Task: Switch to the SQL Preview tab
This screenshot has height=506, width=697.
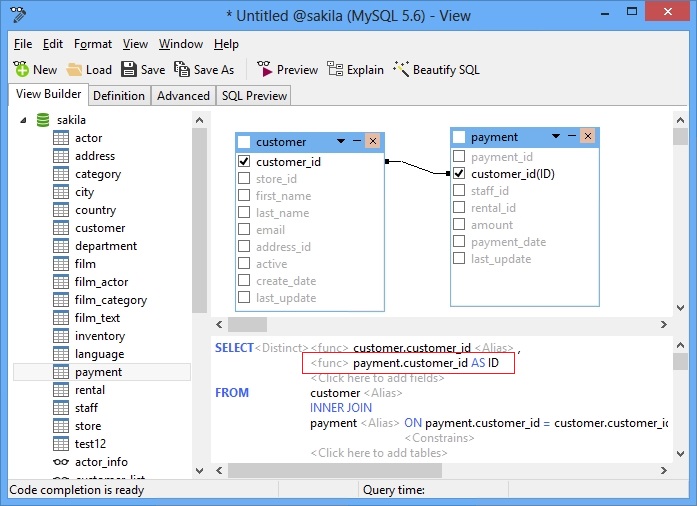Action: click(x=254, y=96)
